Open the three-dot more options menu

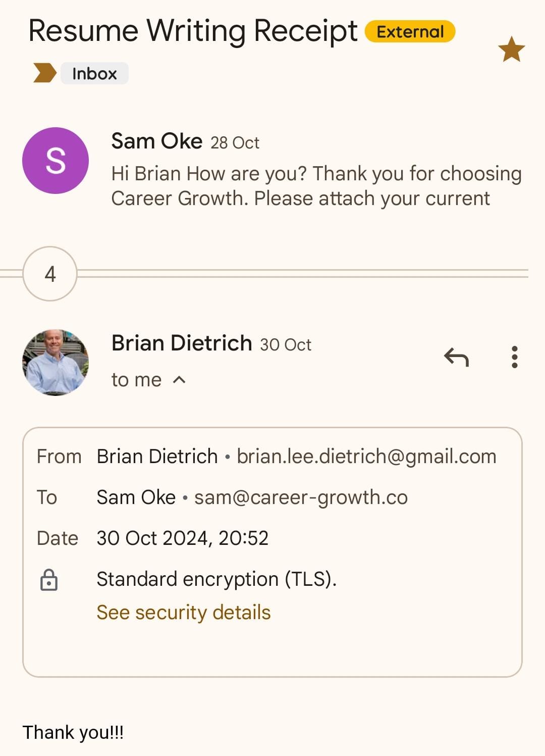[514, 357]
